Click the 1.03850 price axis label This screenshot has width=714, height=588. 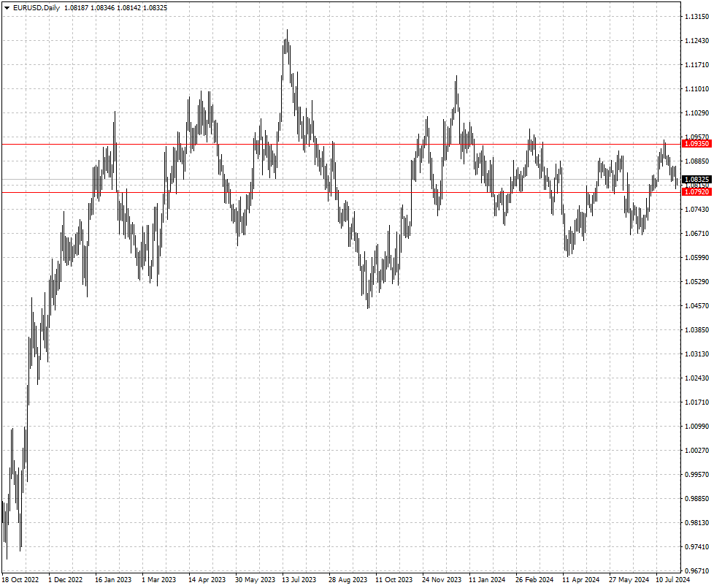click(x=696, y=330)
